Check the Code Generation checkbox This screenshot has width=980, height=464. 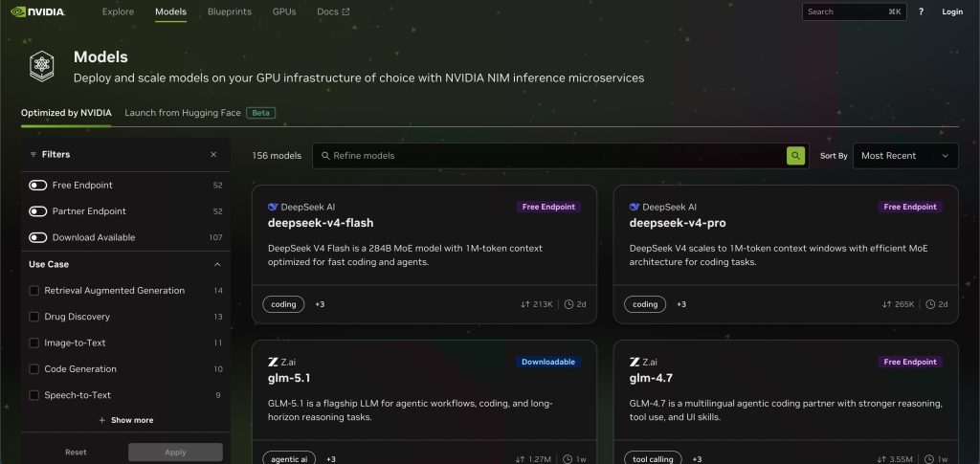34,369
